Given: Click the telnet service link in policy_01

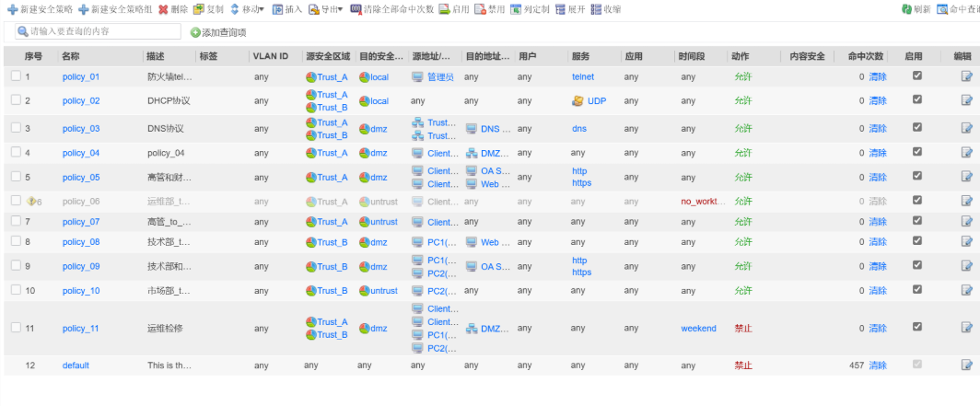Looking at the screenshot, I should 582,76.
